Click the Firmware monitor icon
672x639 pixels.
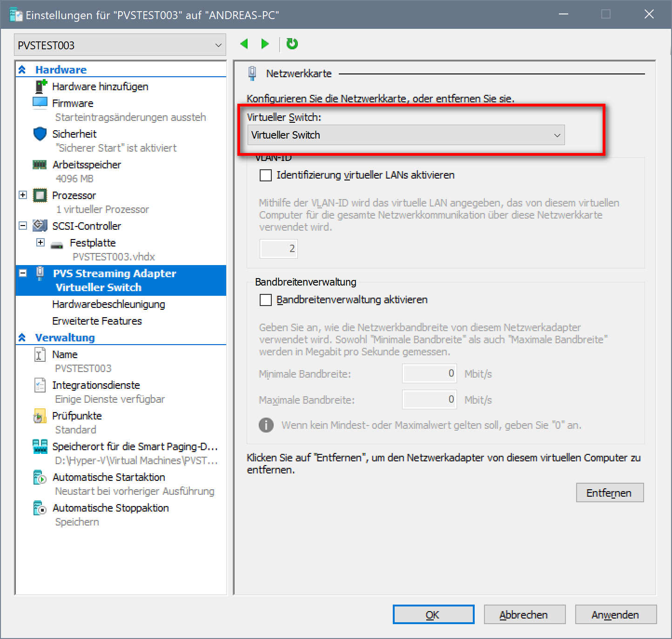(40, 103)
